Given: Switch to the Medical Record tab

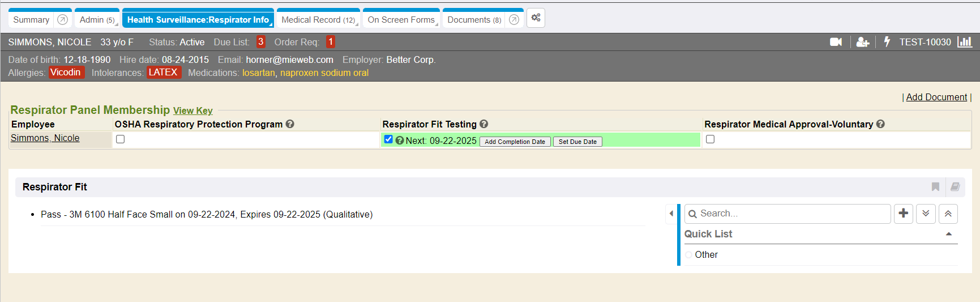Looking at the screenshot, I should pos(318,20).
